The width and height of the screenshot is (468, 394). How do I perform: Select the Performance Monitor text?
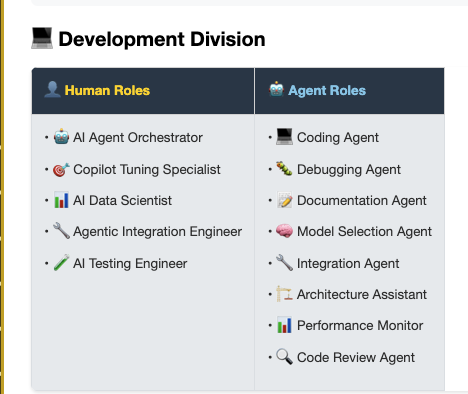click(360, 326)
